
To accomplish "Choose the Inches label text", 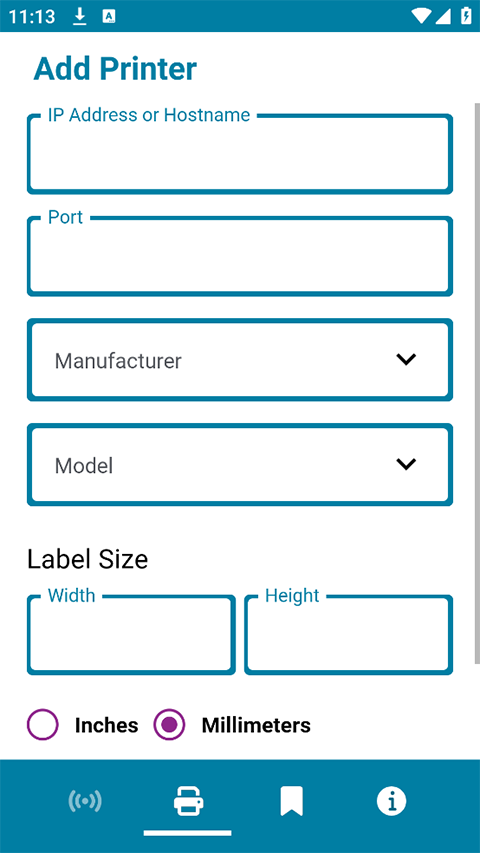I will point(107,725).
